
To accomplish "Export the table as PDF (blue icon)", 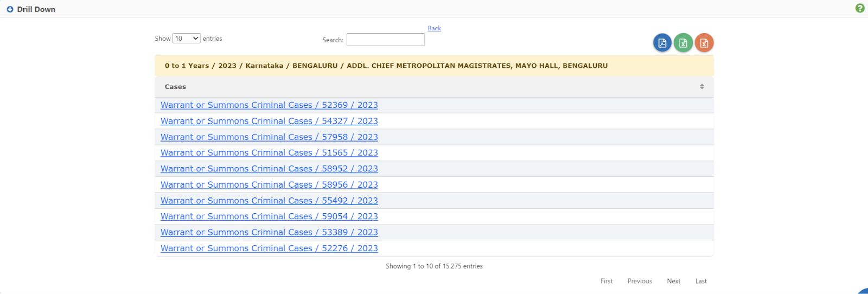I will click(x=662, y=43).
